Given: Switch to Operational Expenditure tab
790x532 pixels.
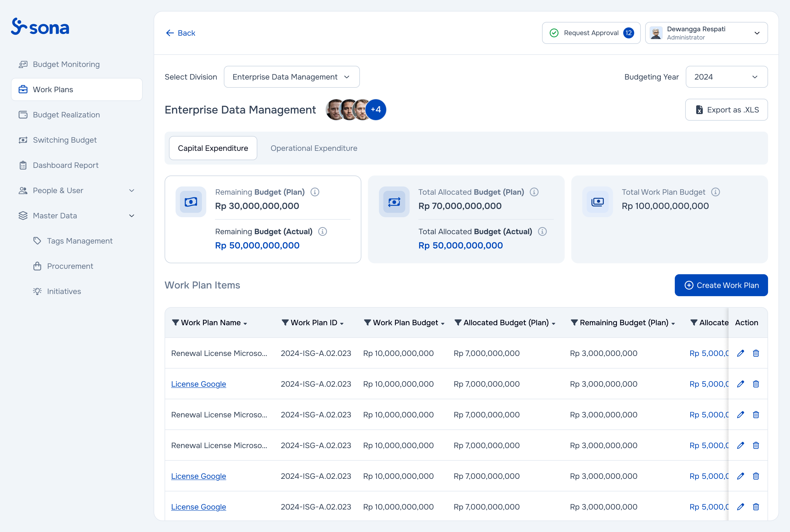Looking at the screenshot, I should (314, 148).
